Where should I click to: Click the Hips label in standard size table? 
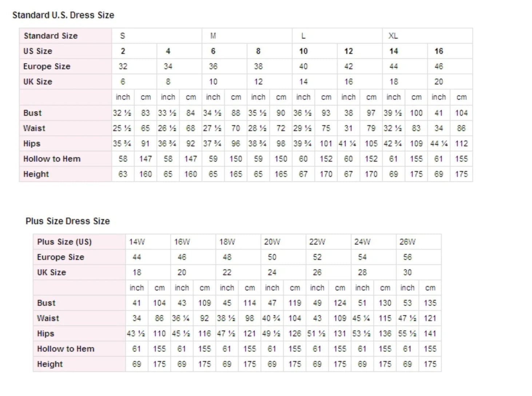pyautogui.click(x=32, y=143)
